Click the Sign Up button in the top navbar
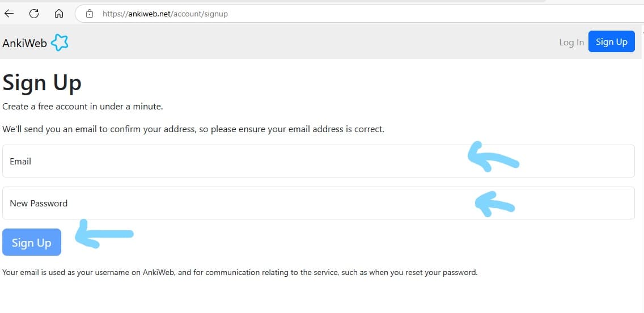The image size is (644, 313). coord(611,41)
